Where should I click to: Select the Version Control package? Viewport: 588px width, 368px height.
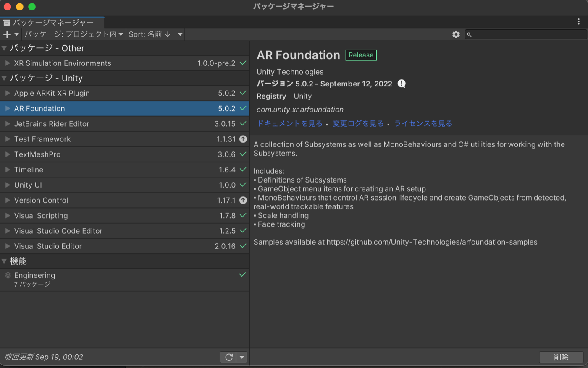tap(125, 200)
